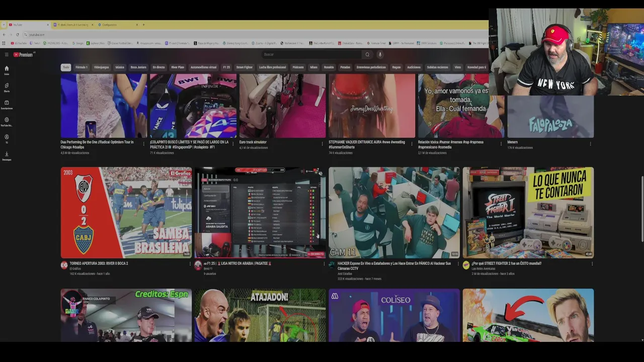Go to Inicio in the left sidebar
Screen dimensions: 644x362
click(x=7, y=70)
